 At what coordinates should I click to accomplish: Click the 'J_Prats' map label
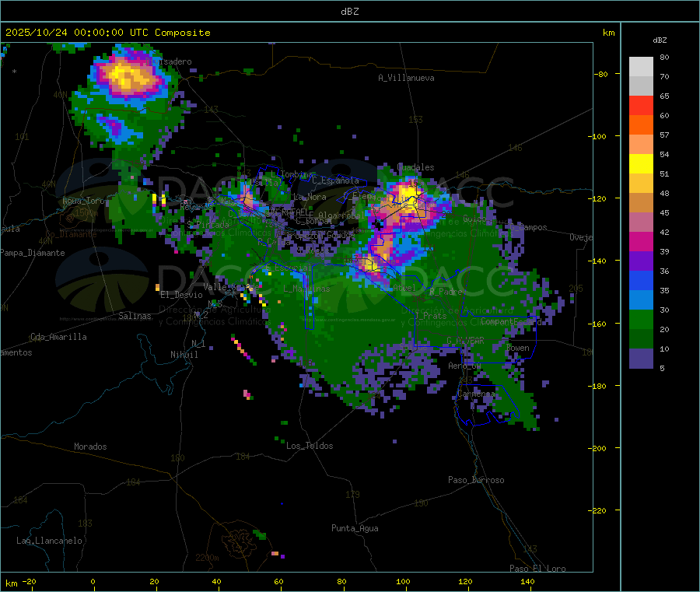pos(431,316)
